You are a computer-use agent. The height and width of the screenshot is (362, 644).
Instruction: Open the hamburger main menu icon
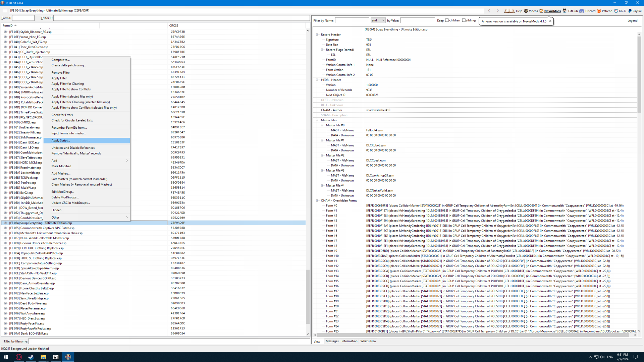click(5, 11)
